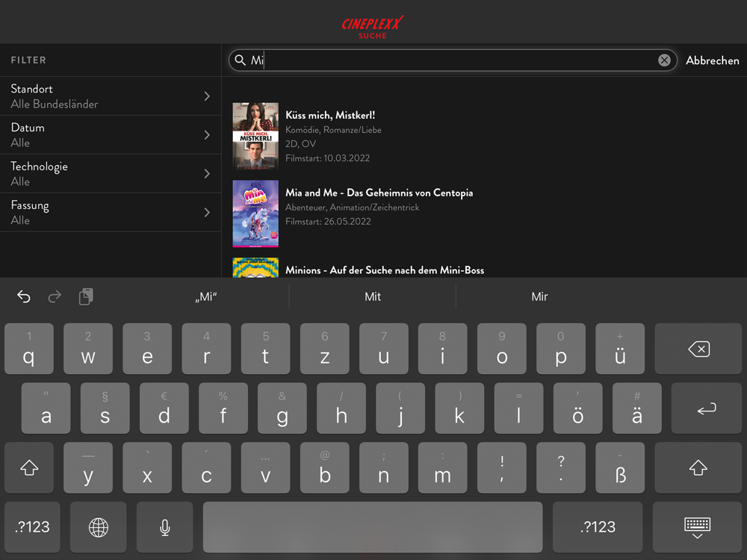Tap the globe language switch key
Screen dimensions: 747x560
[98, 527]
